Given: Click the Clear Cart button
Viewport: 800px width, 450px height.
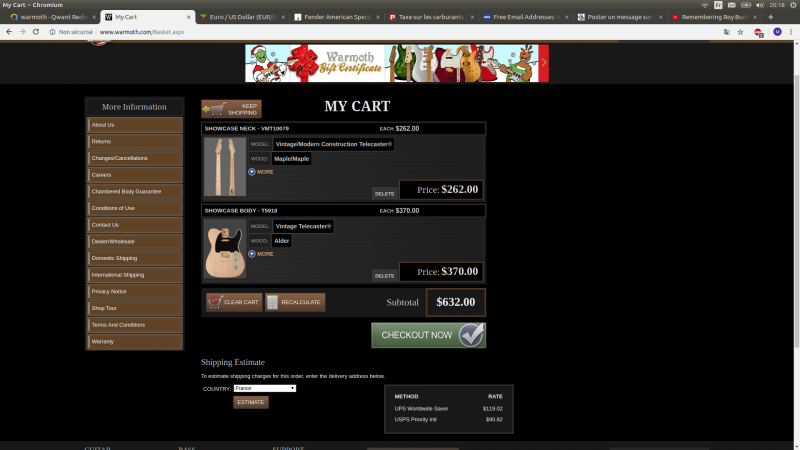Looking at the screenshot, I should pyautogui.click(x=233, y=301).
